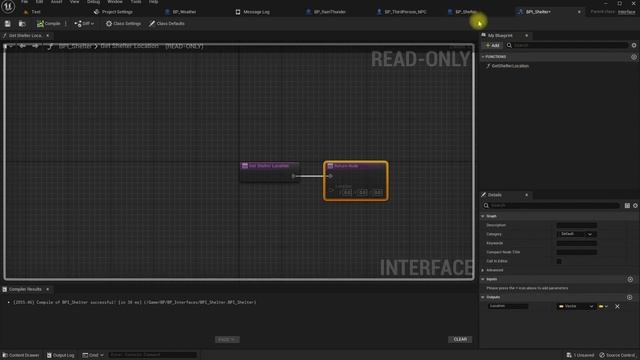Click the Unreal Engine logo icon

point(8,6)
